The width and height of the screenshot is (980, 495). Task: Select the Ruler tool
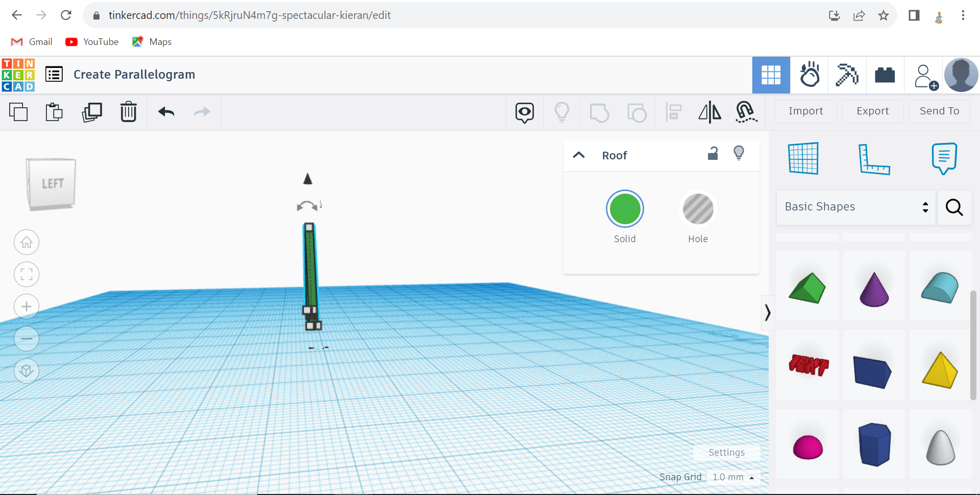[x=874, y=159]
